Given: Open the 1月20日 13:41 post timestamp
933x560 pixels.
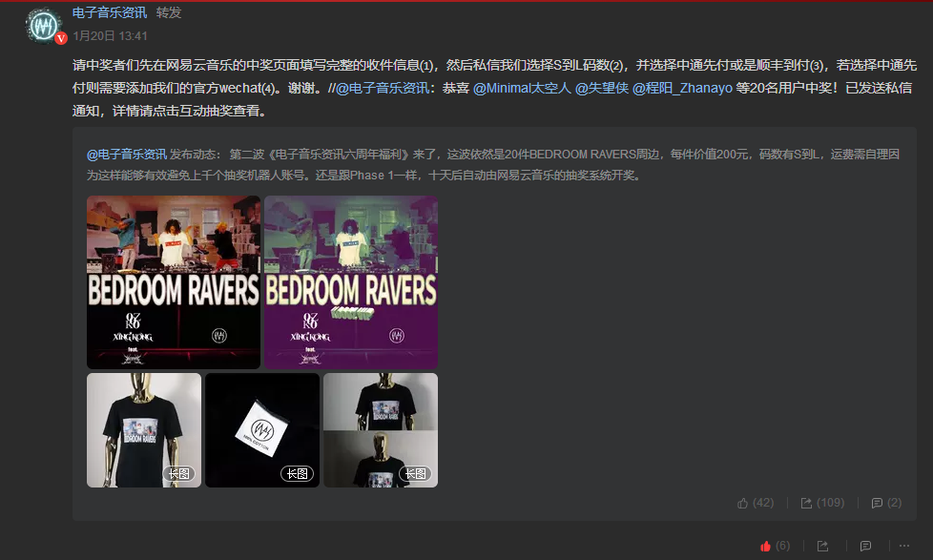Looking at the screenshot, I should point(110,35).
